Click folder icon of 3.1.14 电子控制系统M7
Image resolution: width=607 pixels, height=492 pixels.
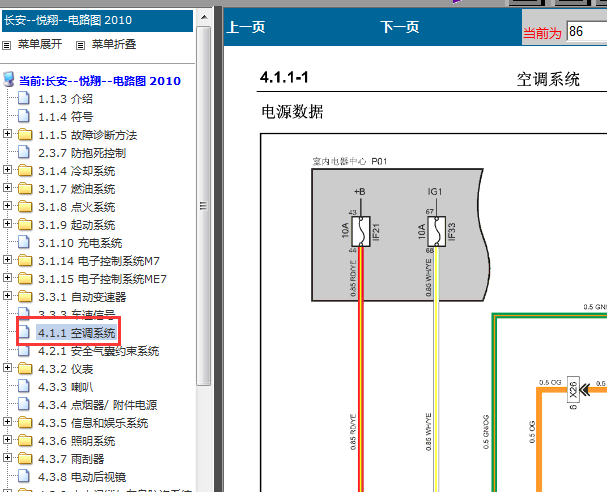(x=25, y=261)
